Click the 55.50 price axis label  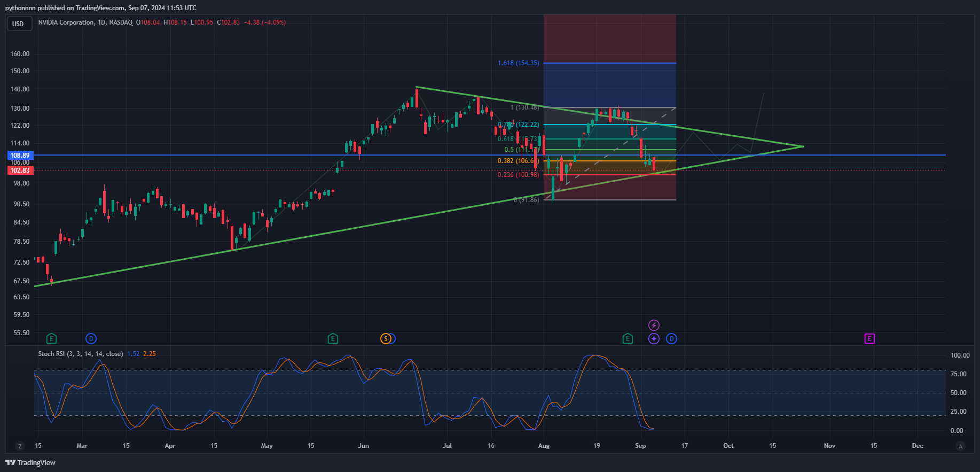(22, 333)
